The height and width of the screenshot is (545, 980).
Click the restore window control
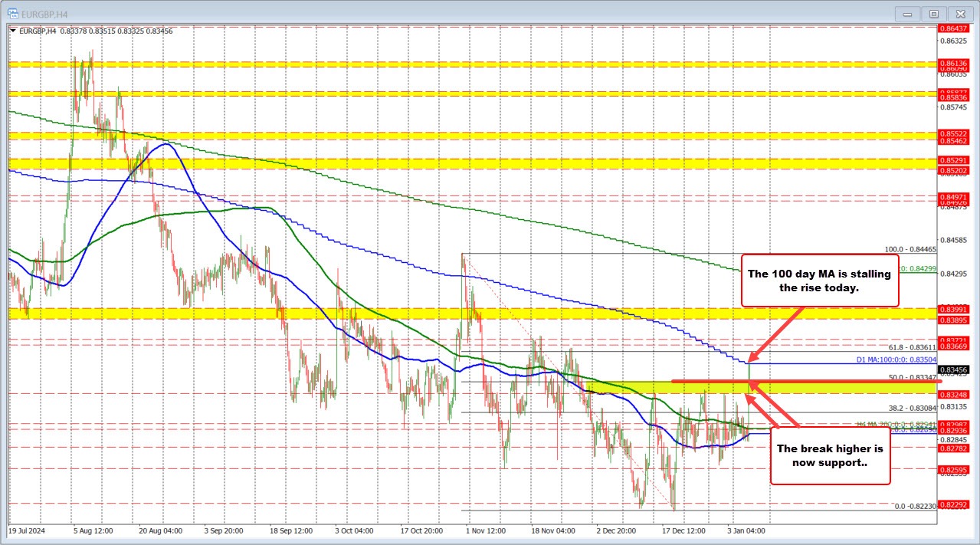(933, 13)
